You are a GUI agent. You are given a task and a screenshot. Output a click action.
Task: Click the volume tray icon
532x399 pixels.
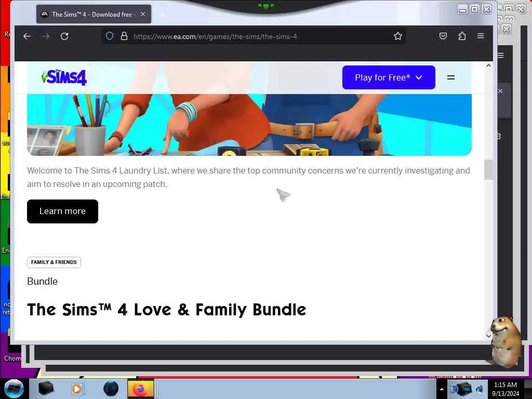[480, 389]
